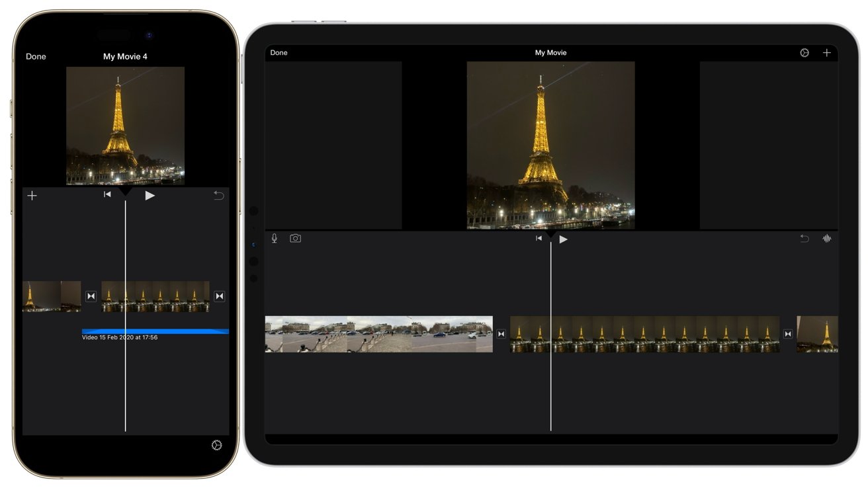The width and height of the screenshot is (868, 488).
Task: Tap Done to close the iPad project
Action: click(279, 53)
